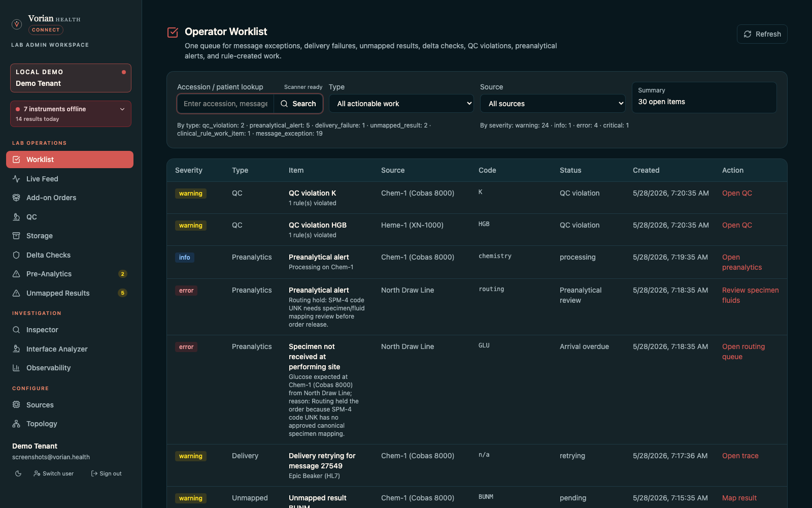Open the Topology configuration page

(70, 424)
